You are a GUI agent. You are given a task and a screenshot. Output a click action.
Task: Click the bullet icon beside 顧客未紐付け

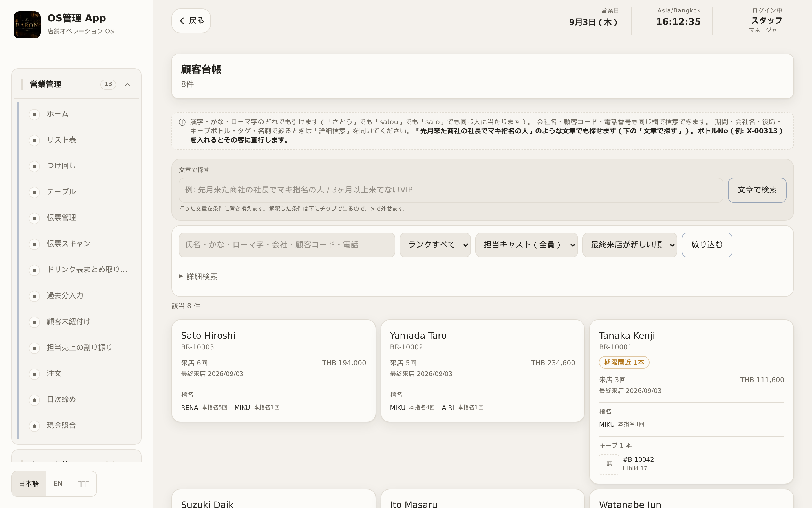pyautogui.click(x=34, y=322)
